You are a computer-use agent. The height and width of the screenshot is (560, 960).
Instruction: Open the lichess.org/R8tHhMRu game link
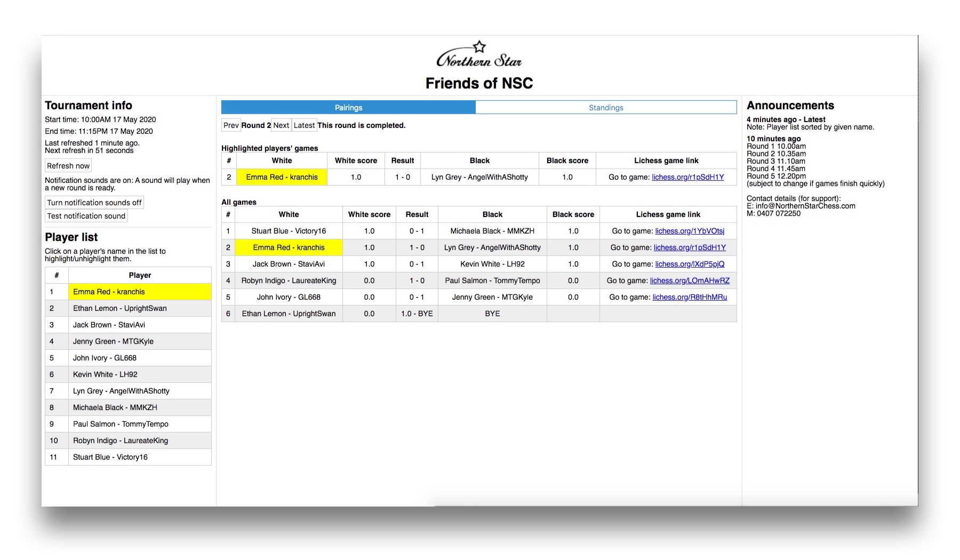(x=690, y=297)
